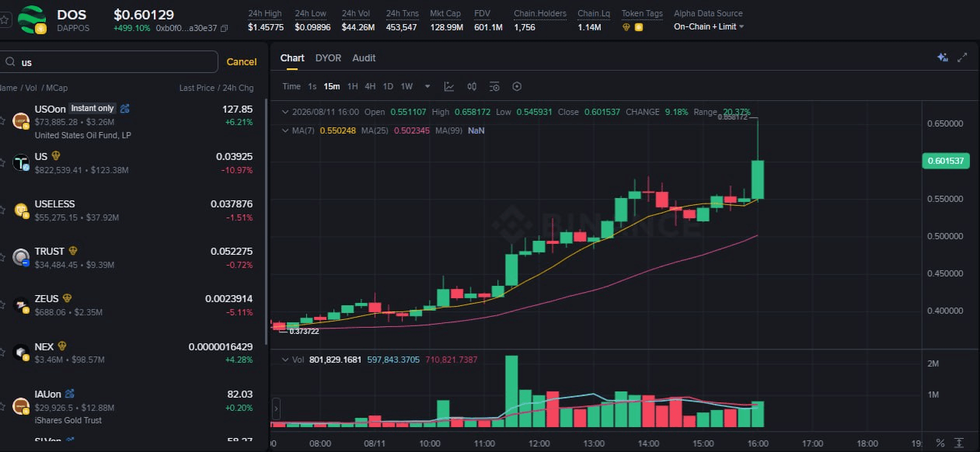The image size is (980, 452).
Task: Click the '128.99M' Mkt Cap value
Action: tap(447, 27)
